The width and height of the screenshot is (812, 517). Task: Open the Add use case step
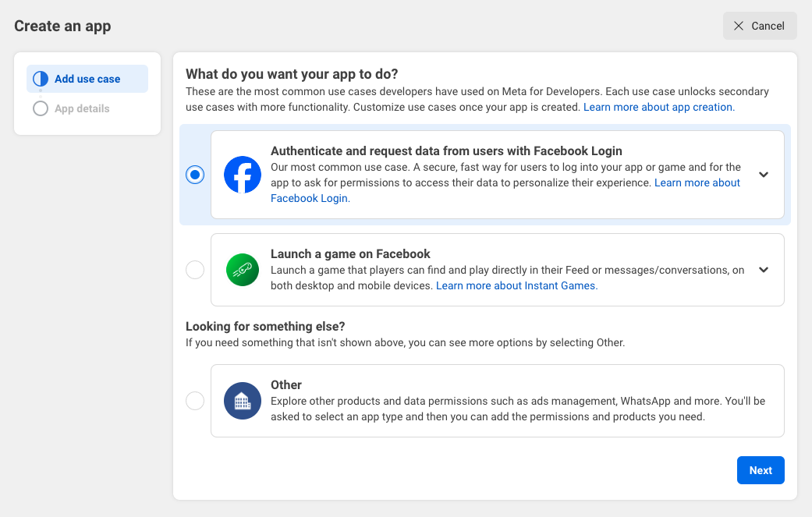pos(87,78)
